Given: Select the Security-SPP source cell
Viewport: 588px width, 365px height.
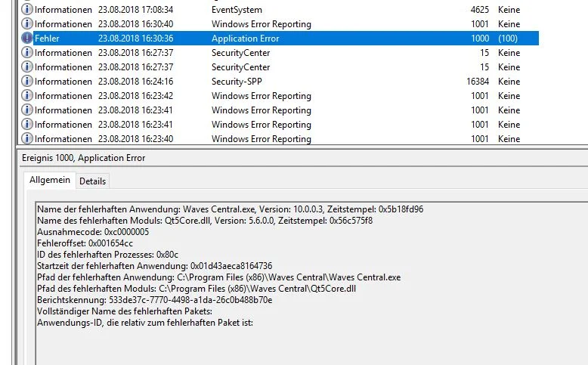Looking at the screenshot, I should coord(237,82).
